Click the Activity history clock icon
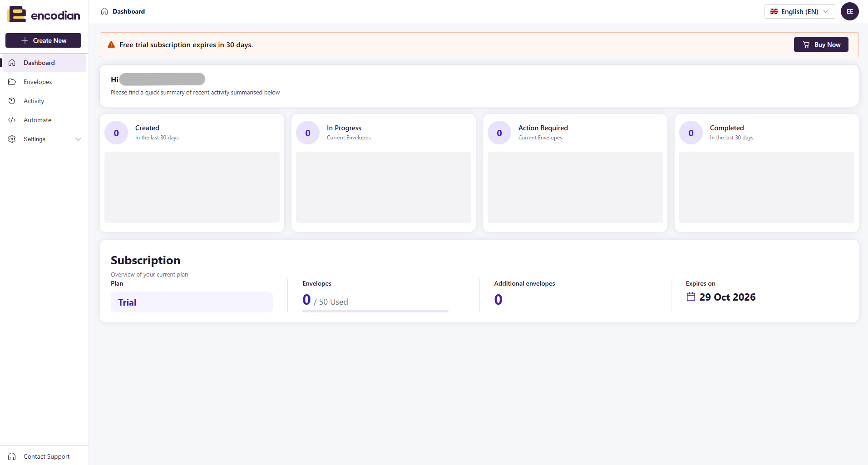 click(x=12, y=101)
